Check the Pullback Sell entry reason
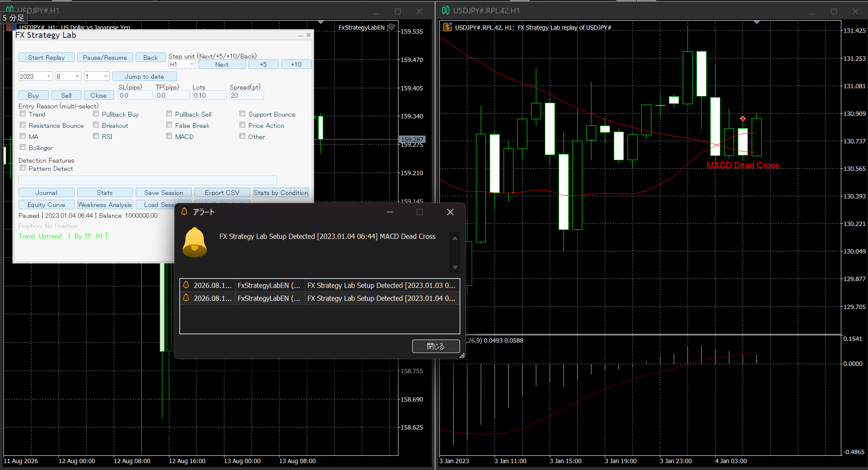 coord(169,114)
